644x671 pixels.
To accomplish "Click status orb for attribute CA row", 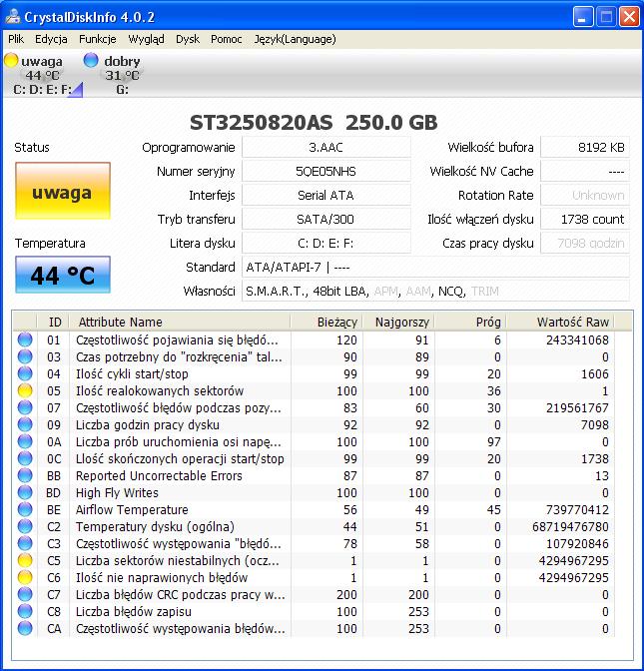I will click(25, 628).
